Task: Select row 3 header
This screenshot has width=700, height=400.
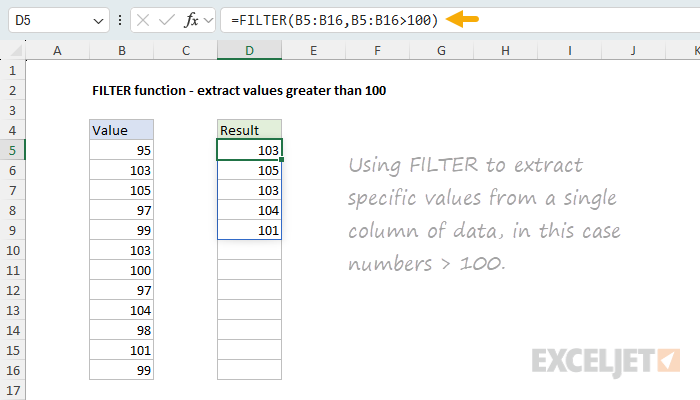Action: (12, 110)
